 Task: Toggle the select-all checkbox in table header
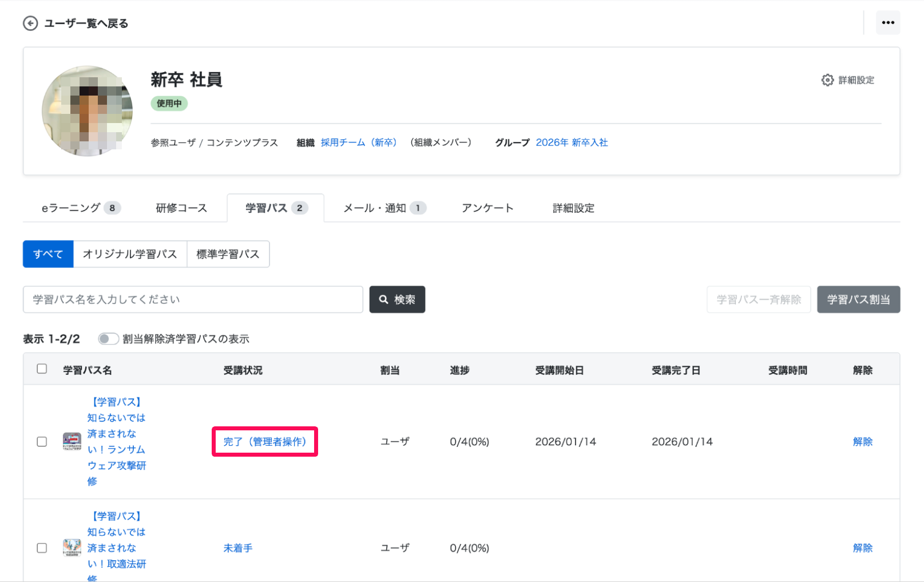42,369
